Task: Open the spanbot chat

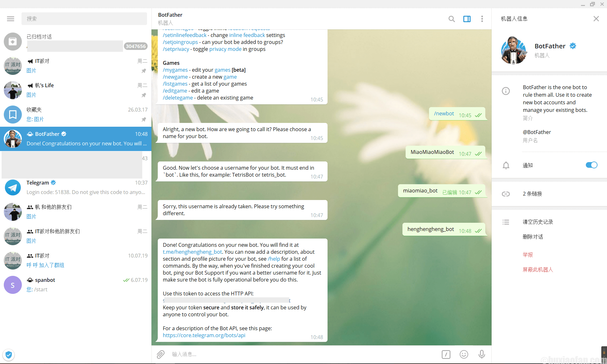Action: [x=76, y=285]
